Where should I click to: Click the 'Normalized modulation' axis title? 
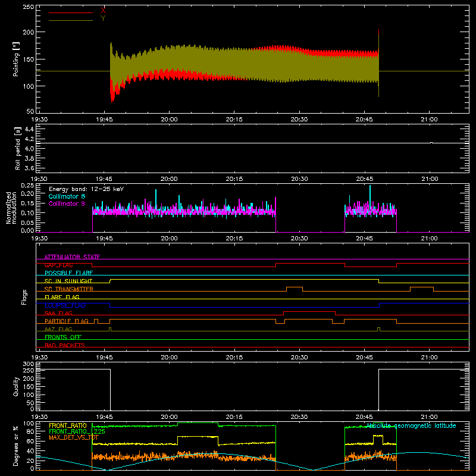(11, 208)
